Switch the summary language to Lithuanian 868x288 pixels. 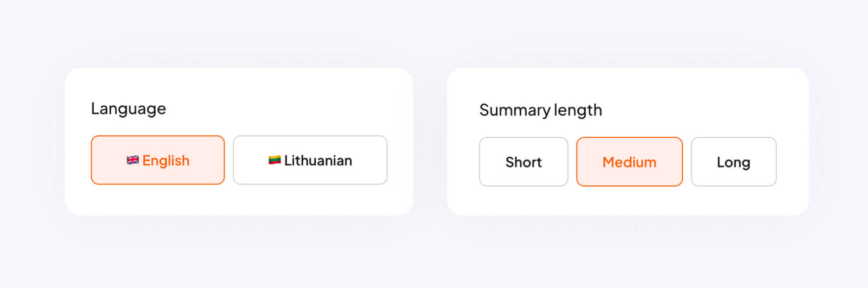310,160
